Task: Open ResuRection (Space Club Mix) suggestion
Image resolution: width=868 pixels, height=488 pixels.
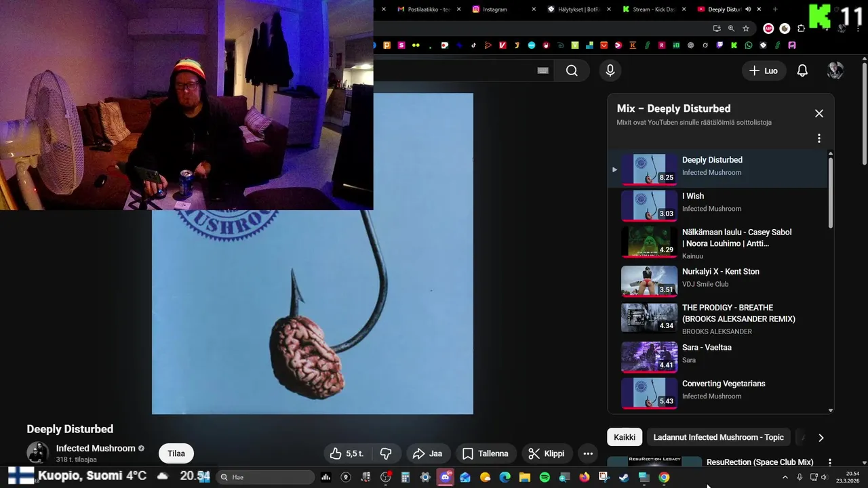Action: (759, 462)
